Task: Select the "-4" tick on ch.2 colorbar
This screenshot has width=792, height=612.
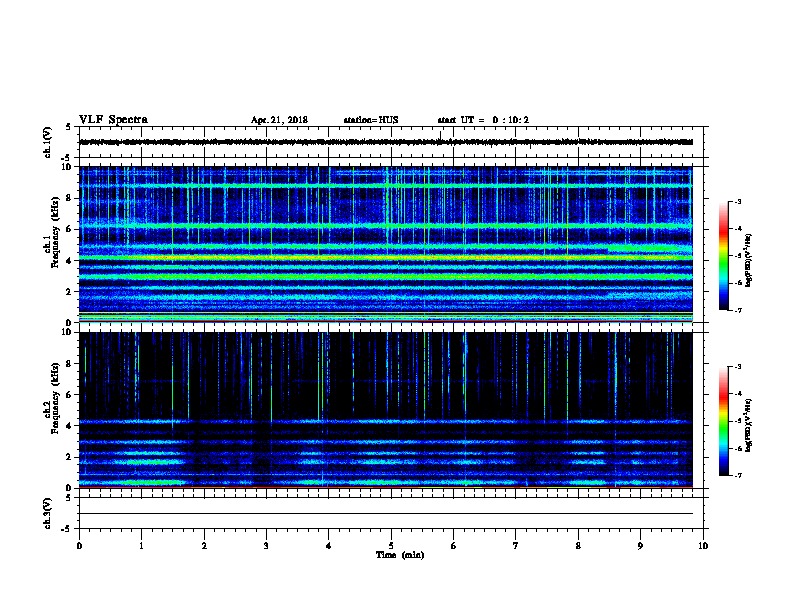Action: pyautogui.click(x=738, y=394)
